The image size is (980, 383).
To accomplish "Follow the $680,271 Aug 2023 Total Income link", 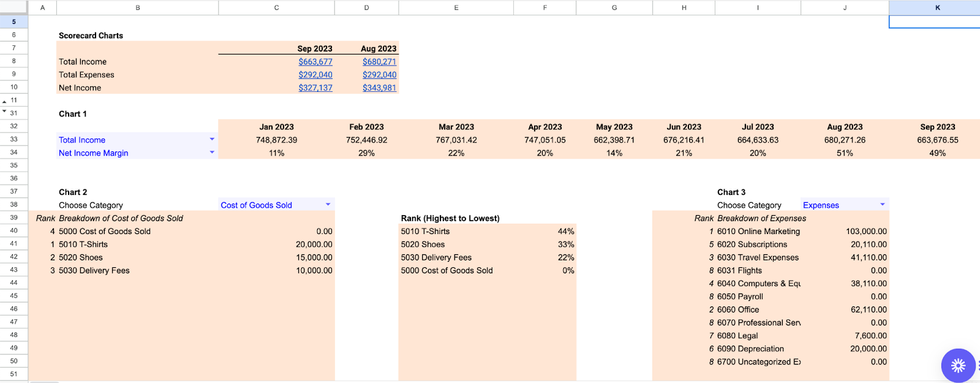I will click(x=379, y=62).
